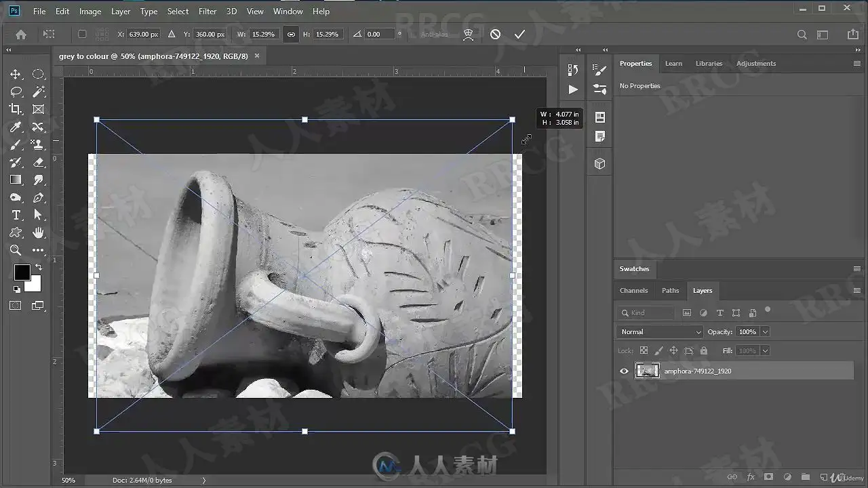The width and height of the screenshot is (868, 488).
Task: Expand the layer Opacity dropdown arrow
Action: (765, 331)
